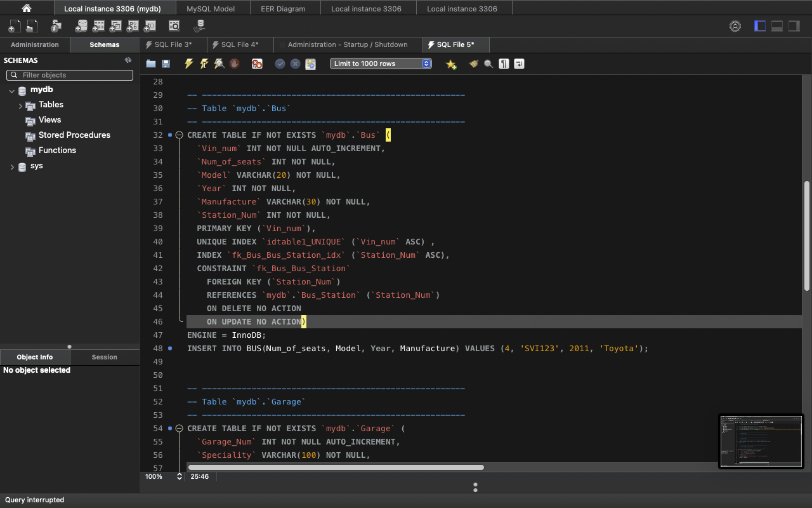The height and width of the screenshot is (508, 812).
Task: Toggle invisible characters pilcrow button
Action: click(504, 63)
